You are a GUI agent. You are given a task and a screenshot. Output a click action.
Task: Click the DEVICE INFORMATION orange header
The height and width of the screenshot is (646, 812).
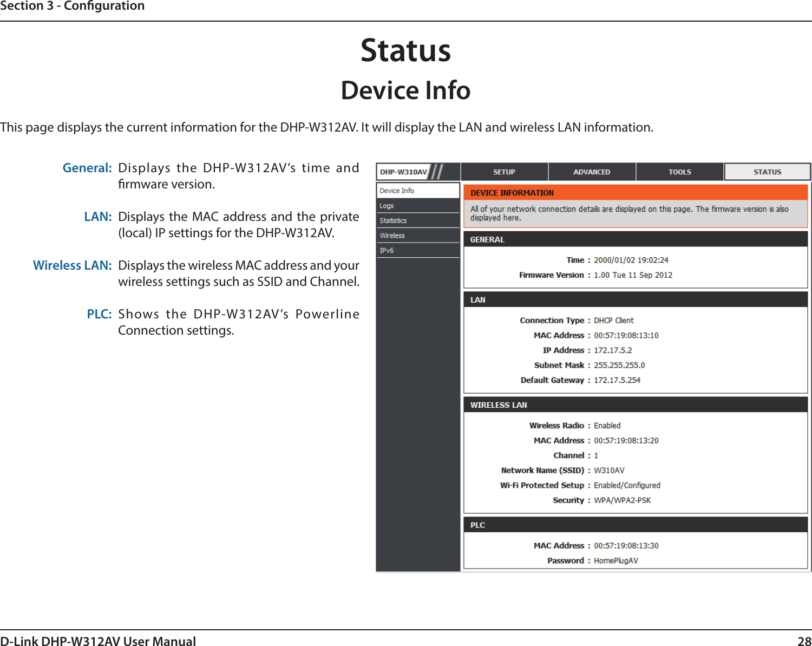pos(636,193)
